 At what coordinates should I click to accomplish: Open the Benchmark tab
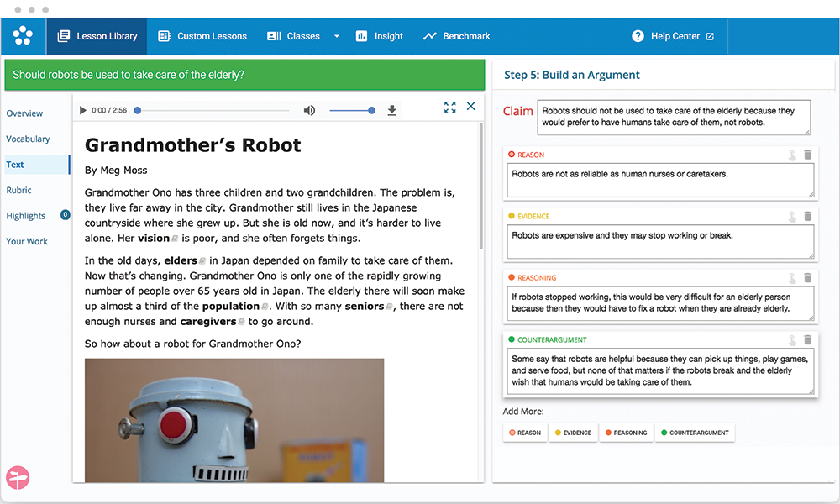pyautogui.click(x=456, y=36)
